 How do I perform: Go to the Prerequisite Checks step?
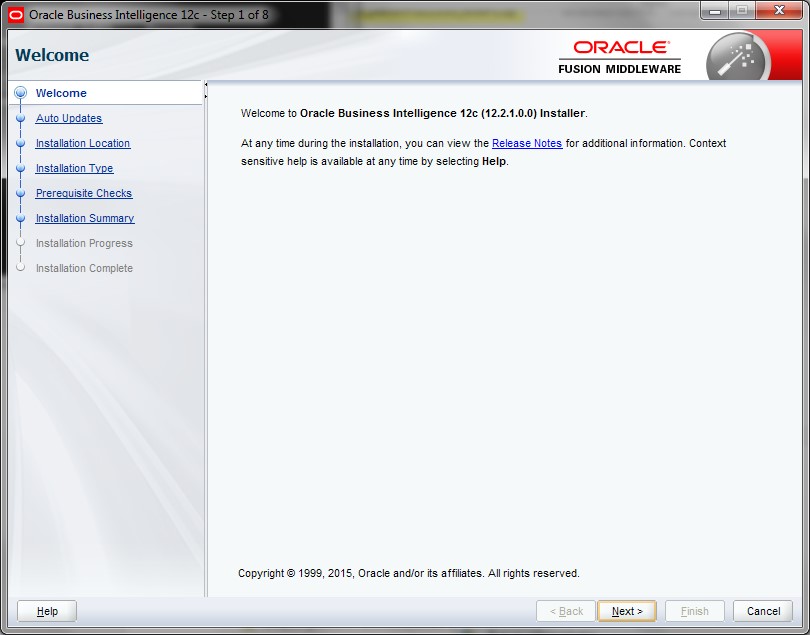(x=83, y=193)
